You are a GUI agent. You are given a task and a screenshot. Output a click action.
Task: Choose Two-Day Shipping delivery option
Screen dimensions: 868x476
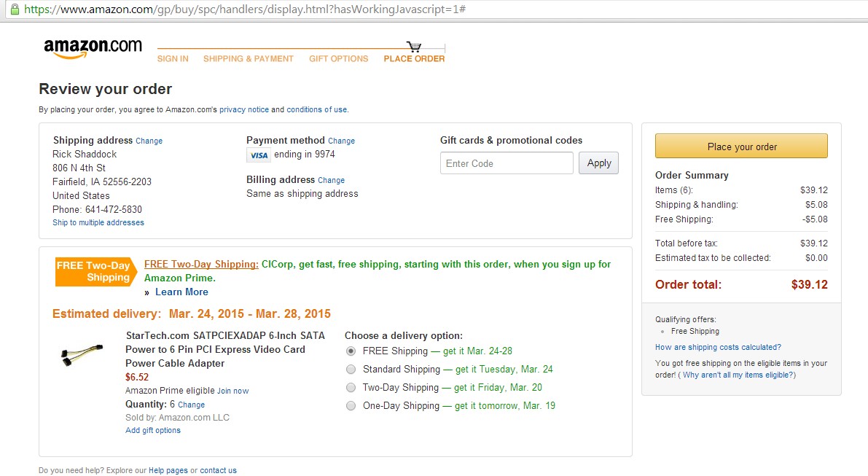coord(351,388)
